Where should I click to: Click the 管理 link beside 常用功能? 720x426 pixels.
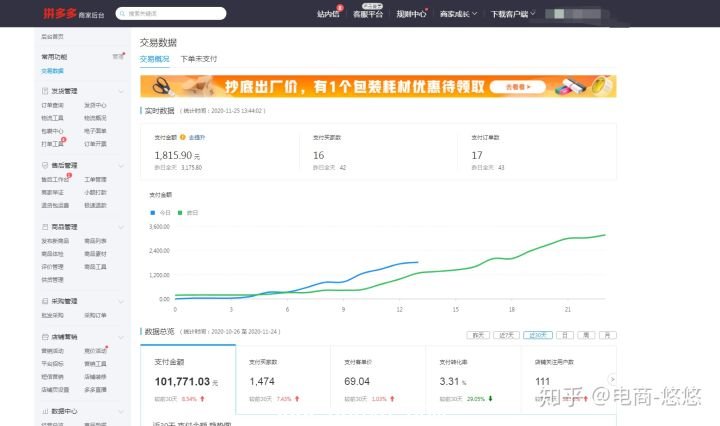[x=118, y=56]
